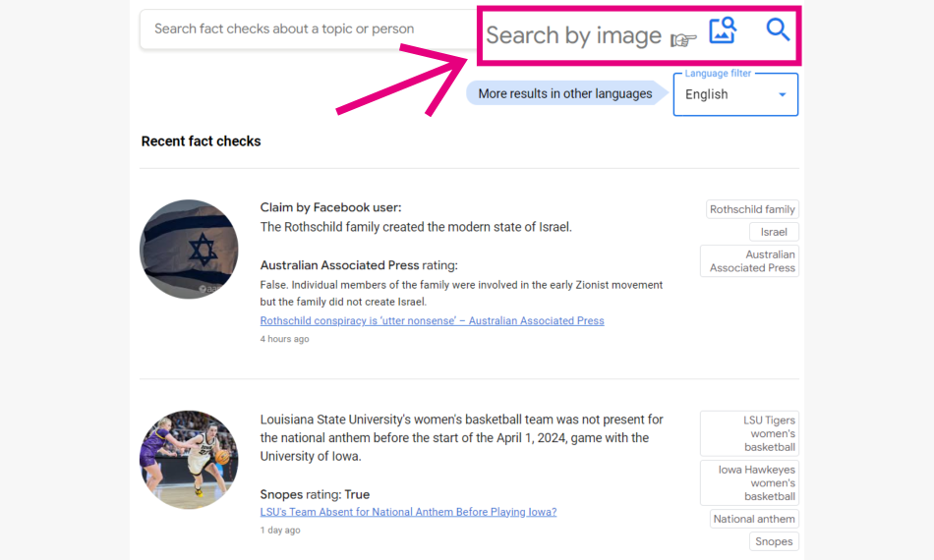This screenshot has width=934, height=560.
Task: Select the Australian Associated Press tag
Action: pyautogui.click(x=749, y=261)
